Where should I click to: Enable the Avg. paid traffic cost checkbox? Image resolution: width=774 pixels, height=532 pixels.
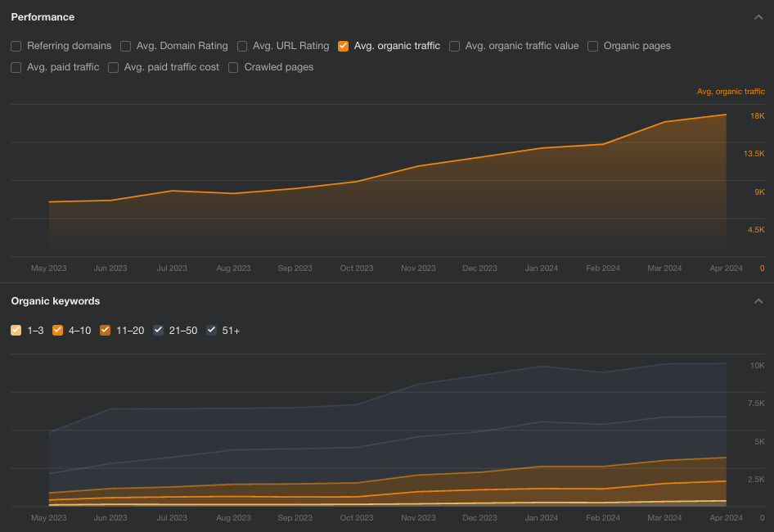[114, 67]
